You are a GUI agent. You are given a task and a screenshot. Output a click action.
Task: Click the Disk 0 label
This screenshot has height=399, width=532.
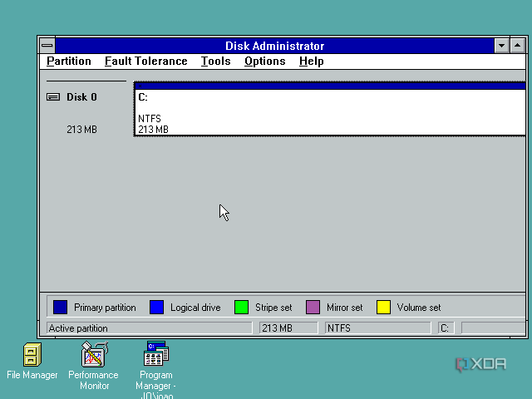point(81,97)
